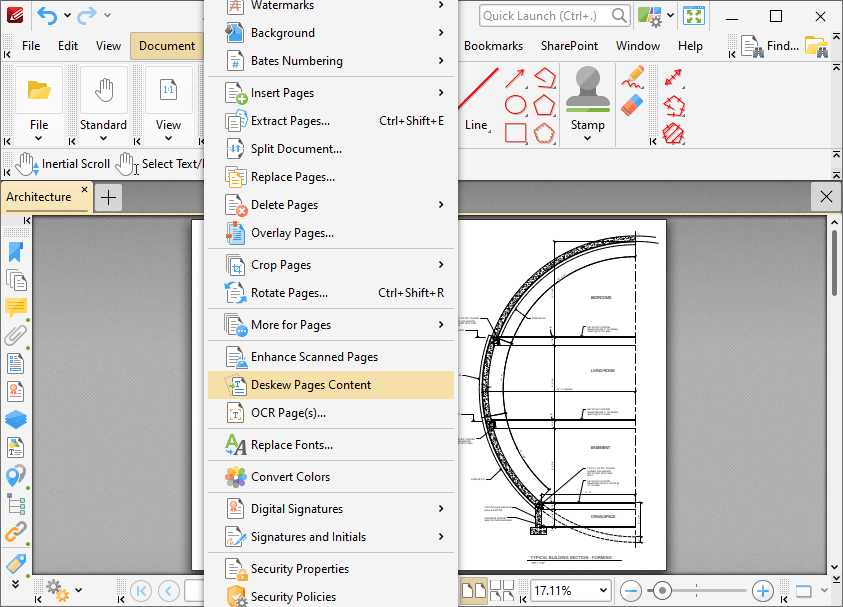Open the Crop Pages submenu
The width and height of the screenshot is (843, 607).
click(x=331, y=265)
